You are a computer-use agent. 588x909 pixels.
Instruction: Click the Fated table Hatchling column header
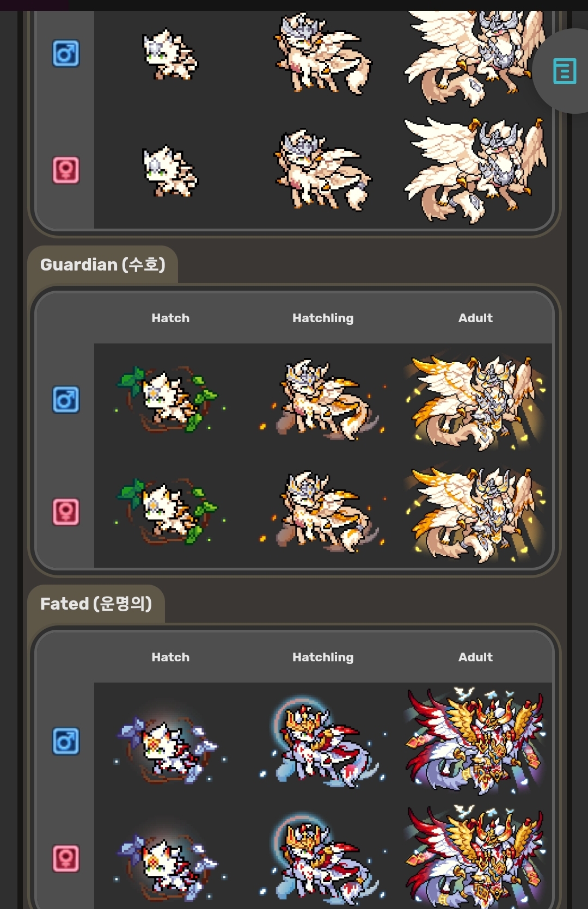tap(323, 657)
